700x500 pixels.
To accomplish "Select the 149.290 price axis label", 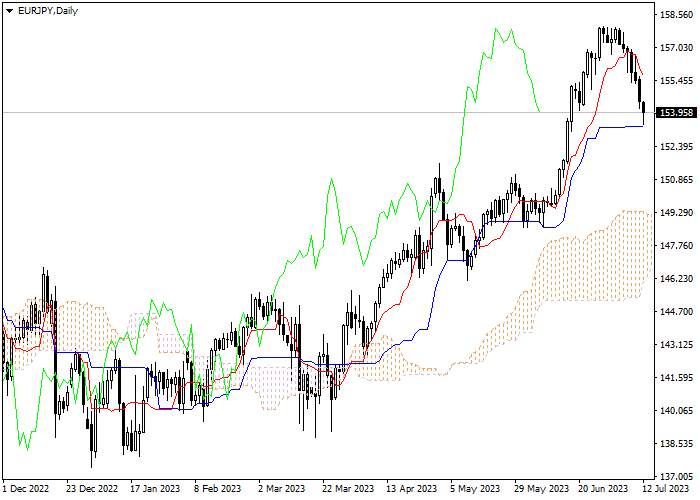I will 677,212.
